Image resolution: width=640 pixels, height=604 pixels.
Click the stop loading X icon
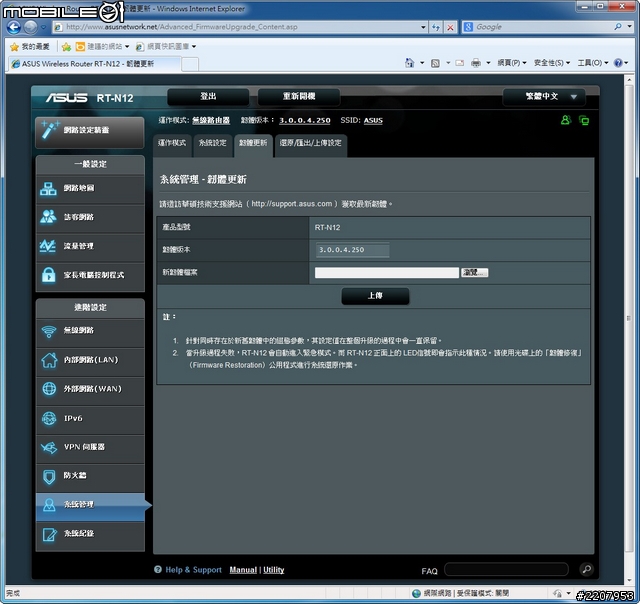coord(450,27)
